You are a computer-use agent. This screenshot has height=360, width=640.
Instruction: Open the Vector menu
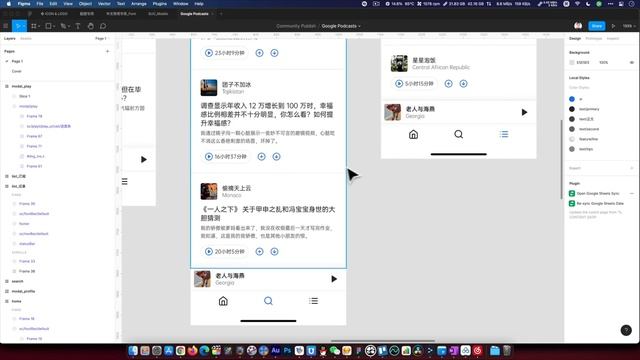(x=104, y=4)
